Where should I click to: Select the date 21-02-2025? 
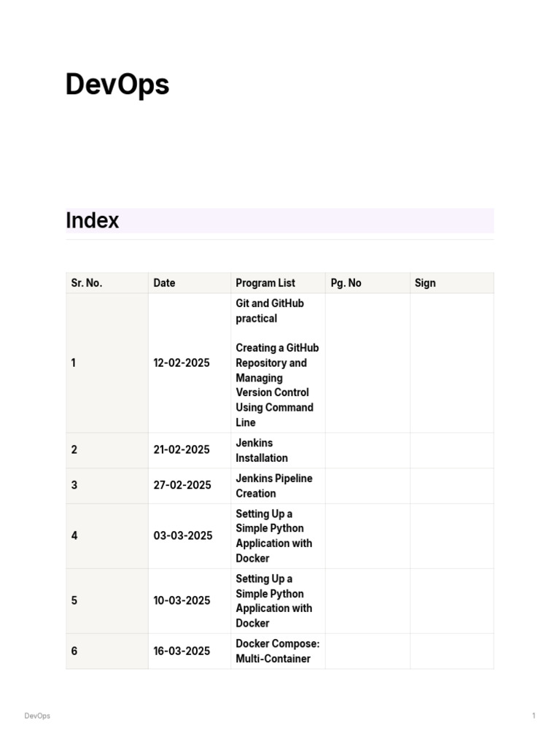pos(182,450)
